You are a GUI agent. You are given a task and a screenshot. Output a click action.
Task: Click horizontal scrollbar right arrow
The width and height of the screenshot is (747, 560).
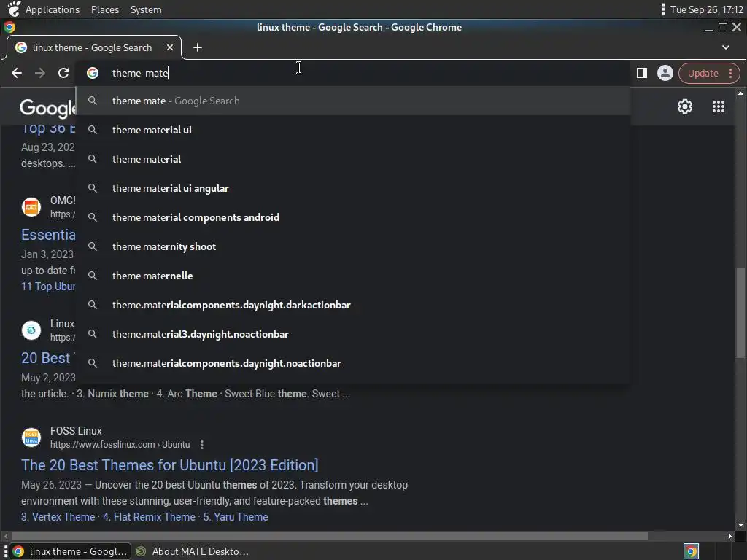(730, 536)
